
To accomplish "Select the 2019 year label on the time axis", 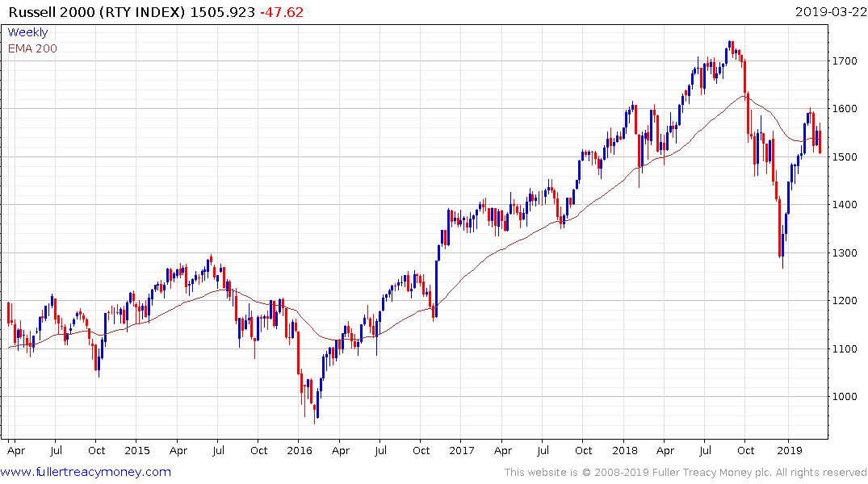I will [790, 450].
